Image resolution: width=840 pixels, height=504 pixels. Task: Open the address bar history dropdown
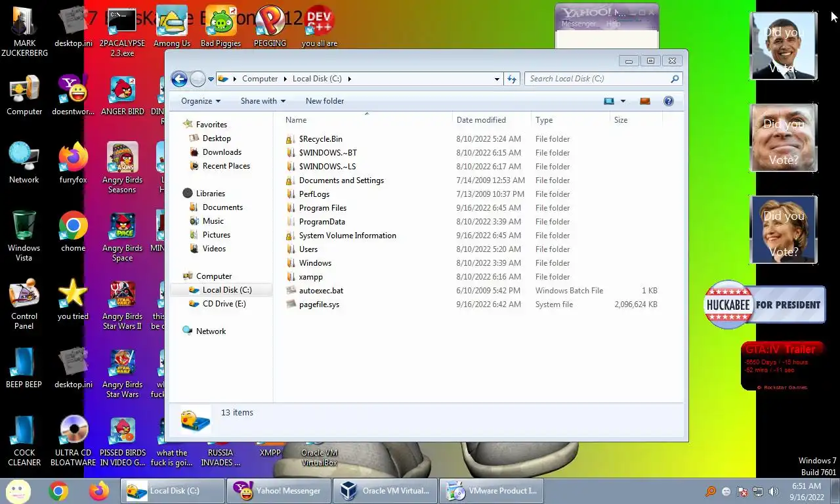coord(497,79)
